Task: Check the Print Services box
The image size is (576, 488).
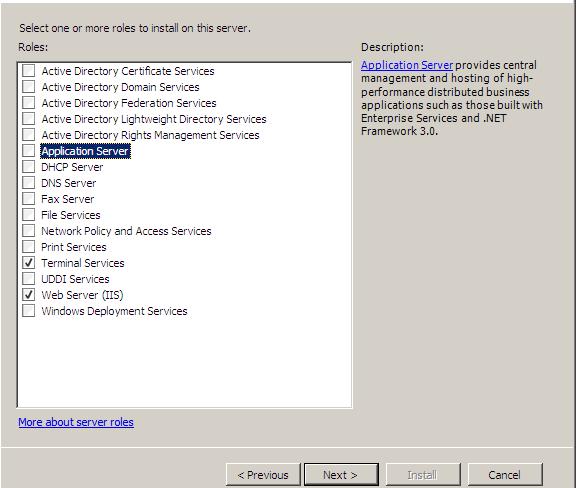Action: point(29,247)
